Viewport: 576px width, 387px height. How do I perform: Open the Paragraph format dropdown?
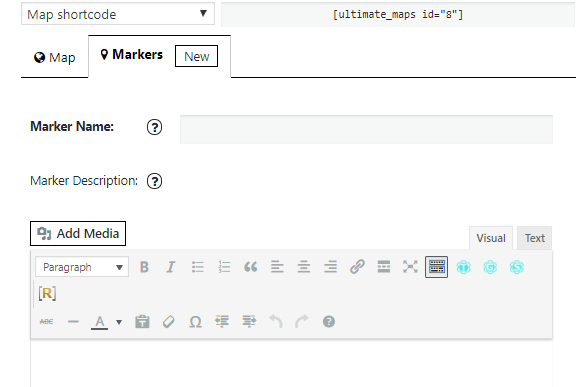pos(82,267)
